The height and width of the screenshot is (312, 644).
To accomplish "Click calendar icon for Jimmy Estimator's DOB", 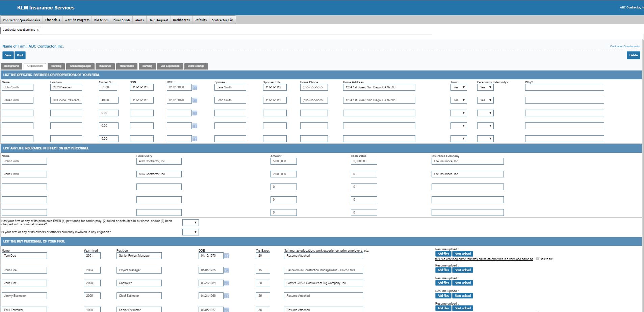I will (227, 296).
